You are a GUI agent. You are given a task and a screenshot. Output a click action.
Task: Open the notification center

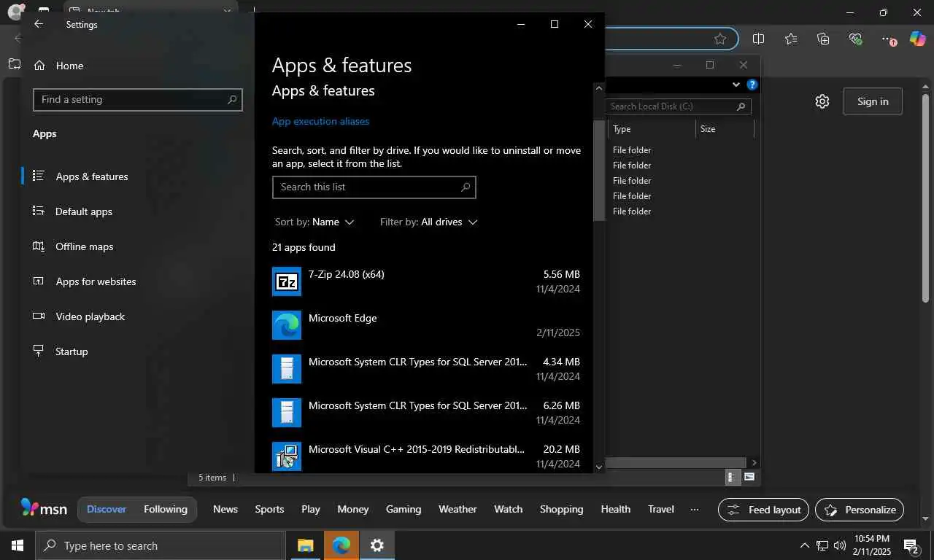pyautogui.click(x=911, y=545)
